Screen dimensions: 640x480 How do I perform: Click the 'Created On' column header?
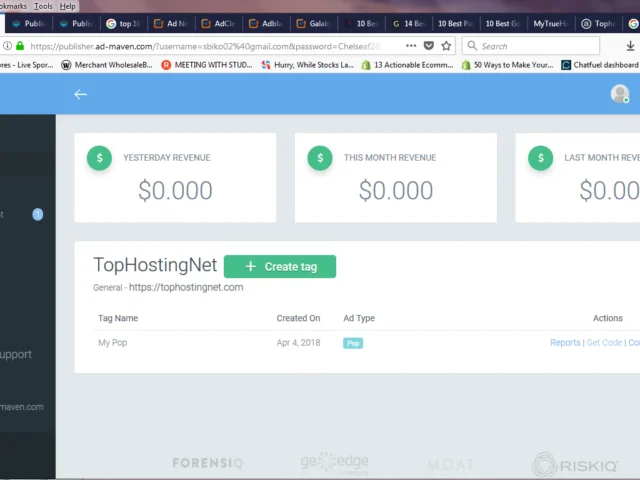click(298, 318)
